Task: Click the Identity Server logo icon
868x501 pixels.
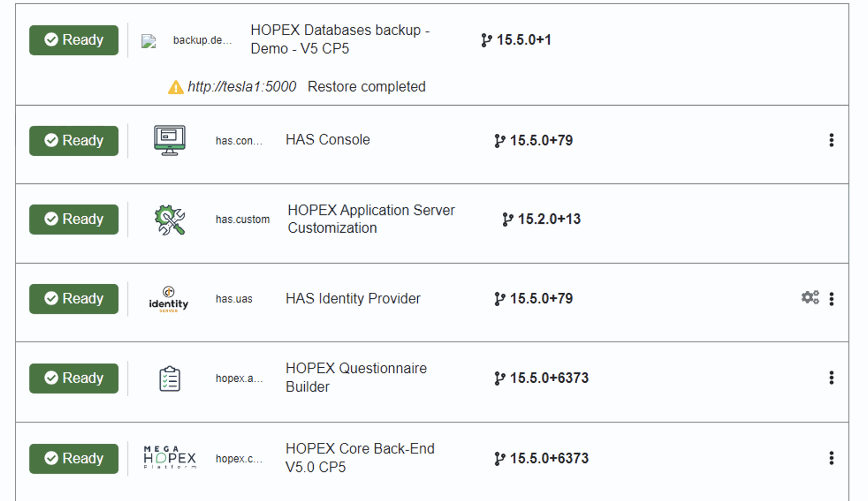Action: tap(169, 299)
